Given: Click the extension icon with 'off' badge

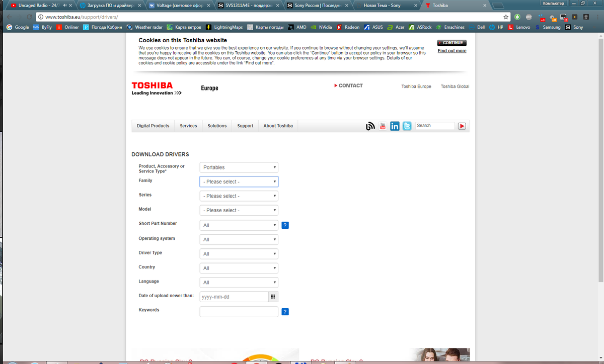Looking at the screenshot, I should (553, 17).
